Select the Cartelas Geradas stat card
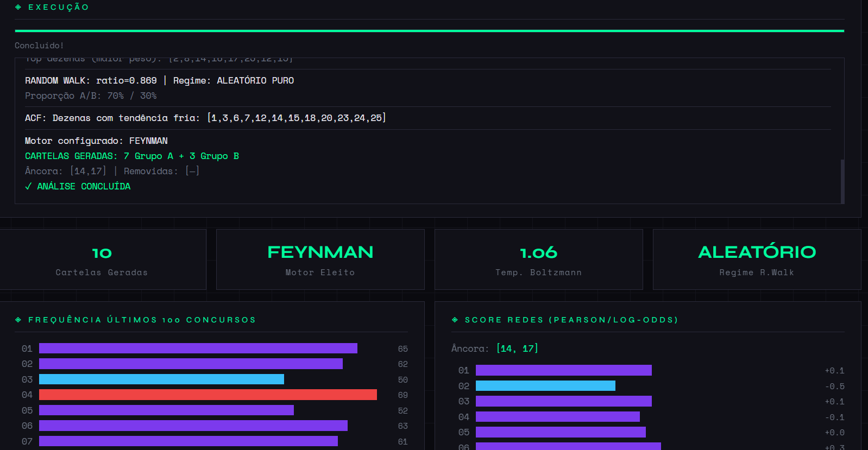The height and width of the screenshot is (450, 868). pos(102,259)
